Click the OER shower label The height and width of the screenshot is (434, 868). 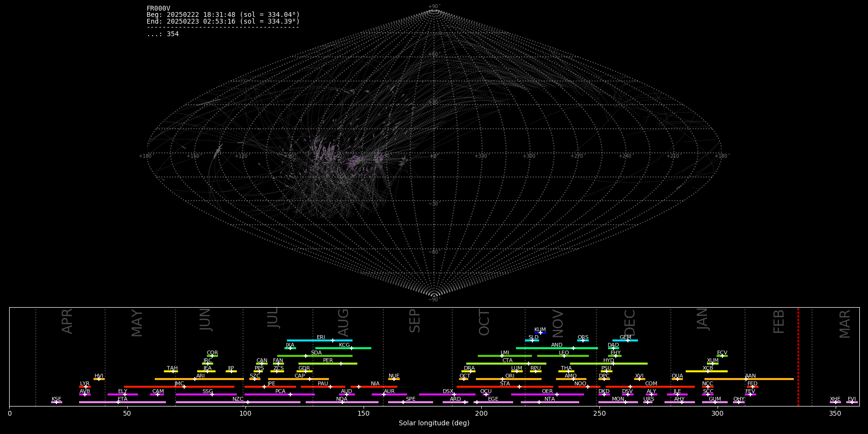tap(547, 392)
